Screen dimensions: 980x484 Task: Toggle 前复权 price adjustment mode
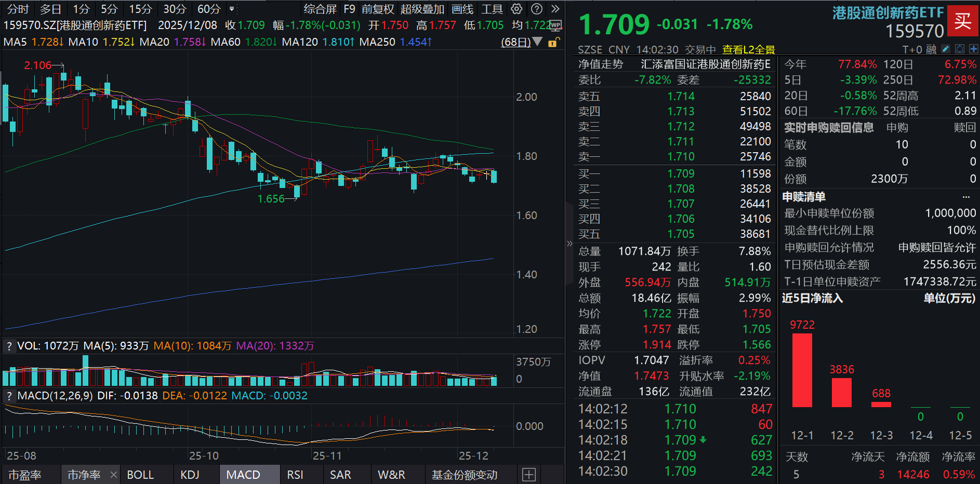pyautogui.click(x=378, y=8)
